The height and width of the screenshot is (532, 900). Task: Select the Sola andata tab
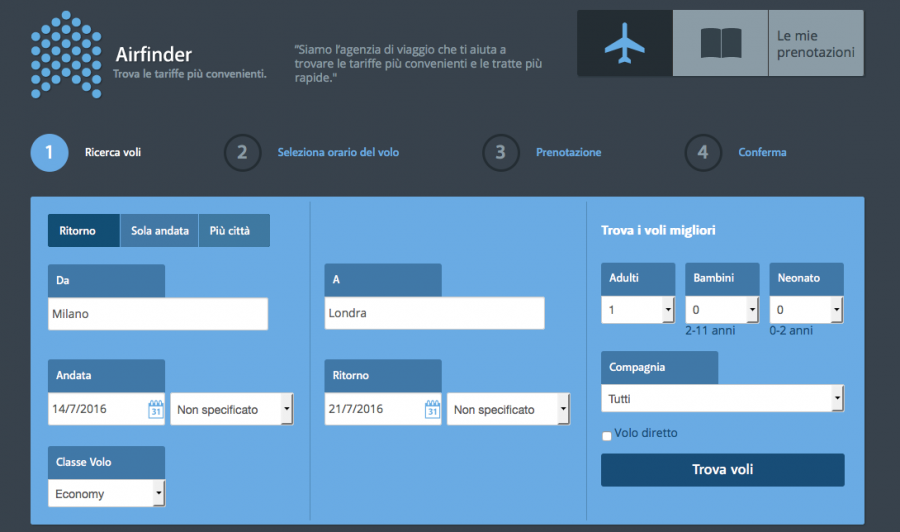[159, 231]
